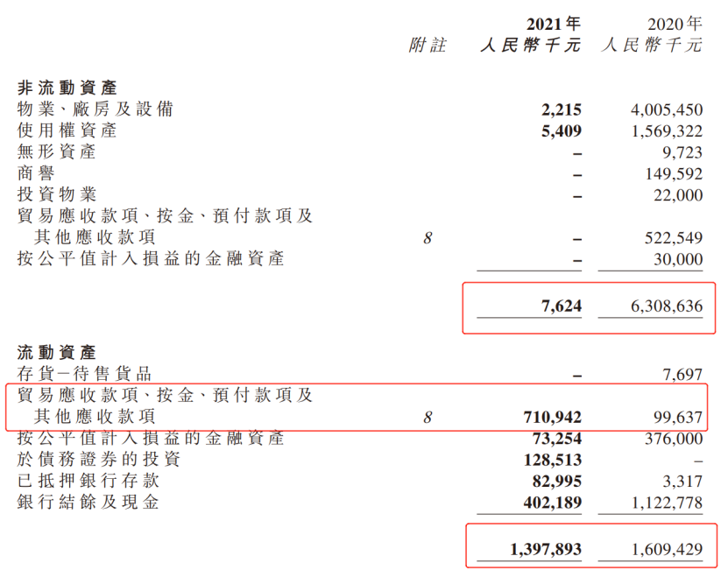
Task: Click the non-current total 7,624
Action: pos(562,307)
